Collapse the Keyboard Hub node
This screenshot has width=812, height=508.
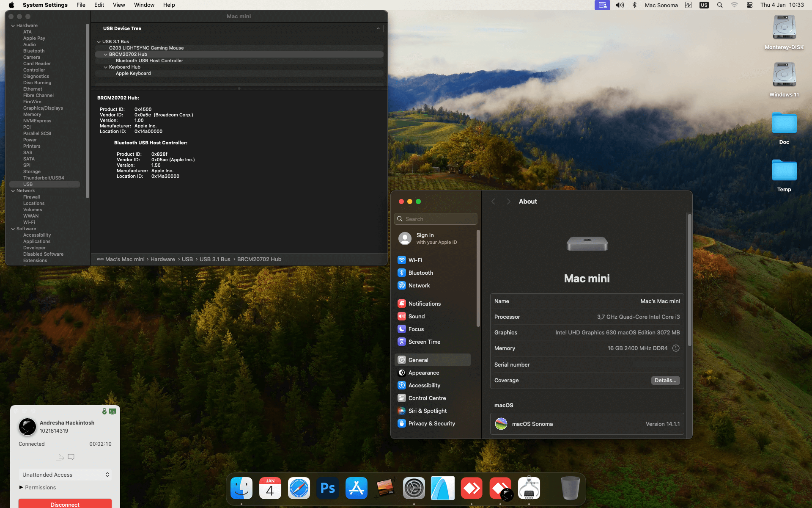106,67
